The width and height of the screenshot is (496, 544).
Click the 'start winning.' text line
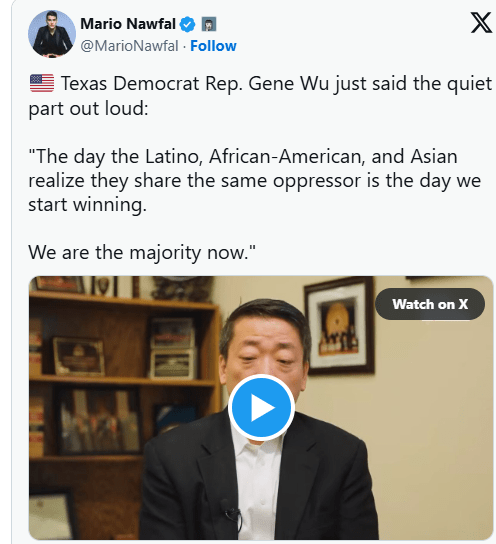pos(87,205)
